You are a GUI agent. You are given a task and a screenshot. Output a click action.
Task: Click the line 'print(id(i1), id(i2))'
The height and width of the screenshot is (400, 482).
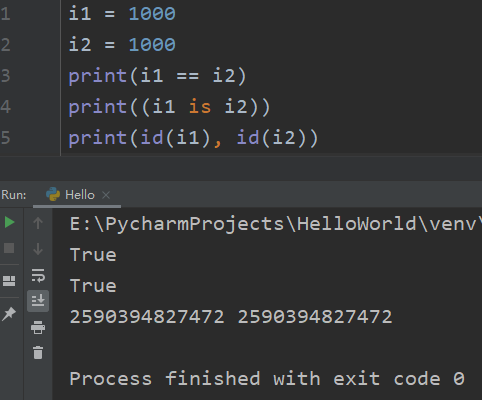pyautogui.click(x=193, y=138)
